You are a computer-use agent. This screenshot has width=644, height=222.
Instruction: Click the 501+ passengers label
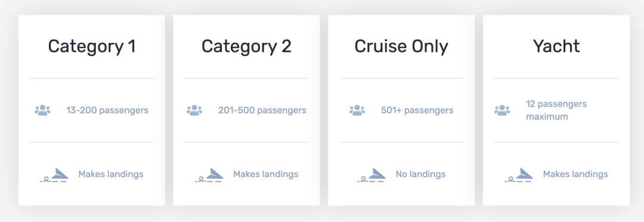pyautogui.click(x=417, y=110)
